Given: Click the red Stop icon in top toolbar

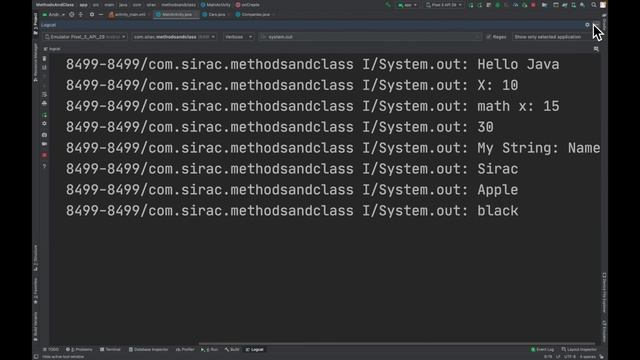Looking at the screenshot, I should click(x=533, y=5).
